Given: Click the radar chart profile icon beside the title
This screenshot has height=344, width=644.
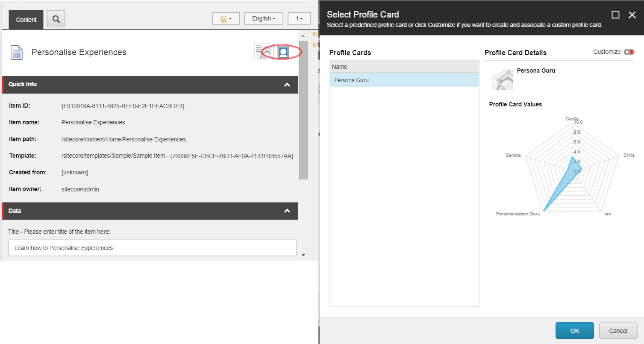Looking at the screenshot, I should pos(262,52).
